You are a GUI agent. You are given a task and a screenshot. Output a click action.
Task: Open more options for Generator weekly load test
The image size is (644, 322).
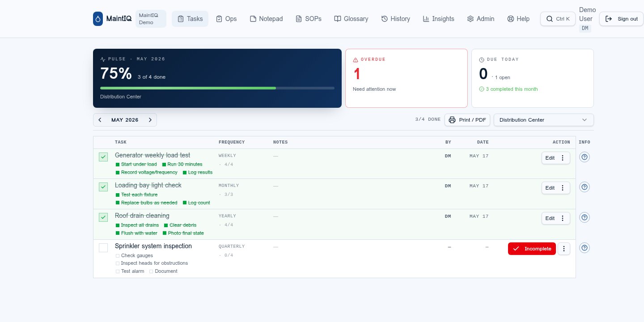coord(563,158)
